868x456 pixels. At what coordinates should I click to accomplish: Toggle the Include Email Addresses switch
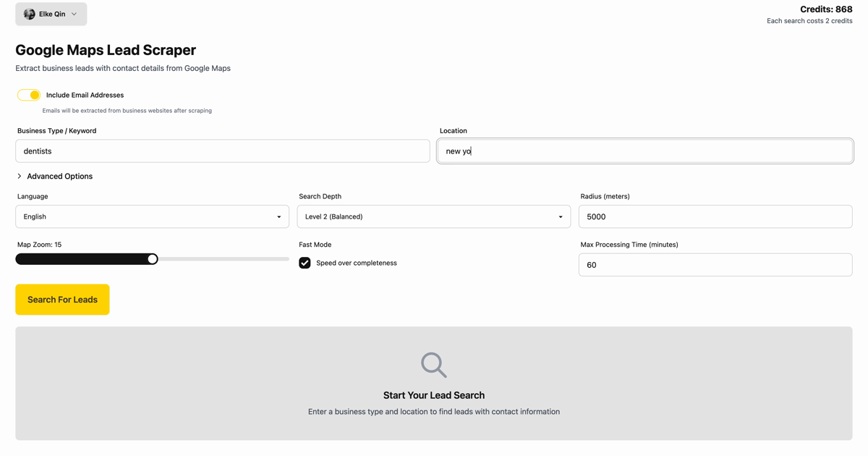[x=29, y=95]
